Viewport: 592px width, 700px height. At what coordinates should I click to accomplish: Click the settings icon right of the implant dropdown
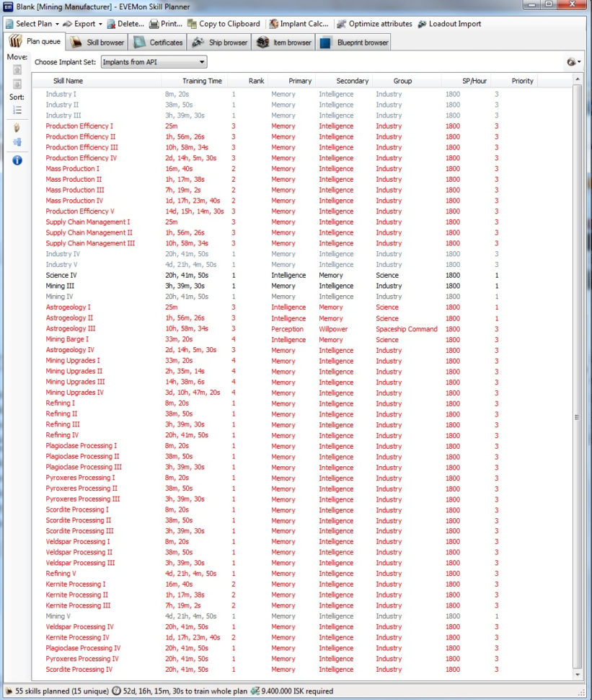[x=572, y=62]
